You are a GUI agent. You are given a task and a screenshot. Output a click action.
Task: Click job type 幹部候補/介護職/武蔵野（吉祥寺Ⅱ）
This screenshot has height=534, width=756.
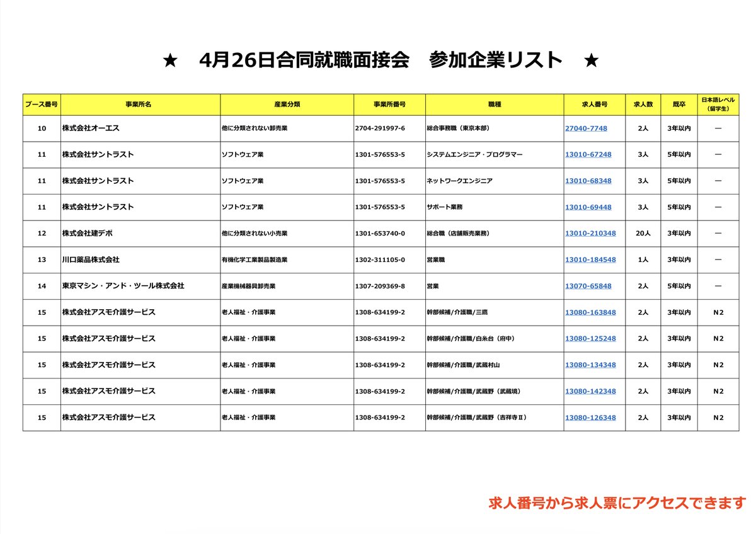pos(476,418)
